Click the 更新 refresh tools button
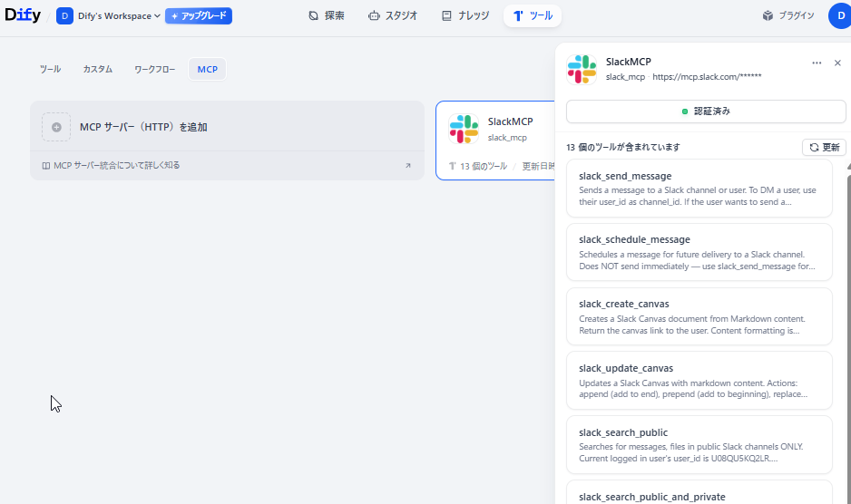 (x=824, y=147)
